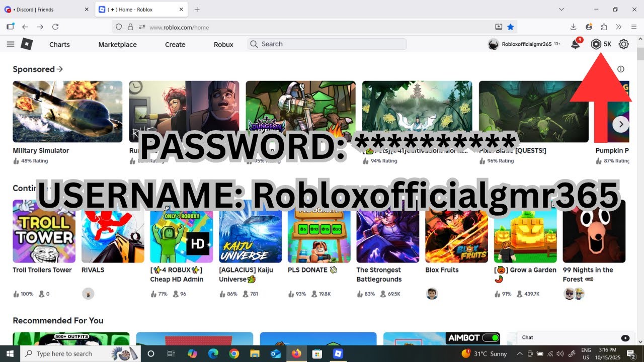Click the bookmark star in address bar
Image resolution: width=644 pixels, height=362 pixels.
(x=511, y=27)
